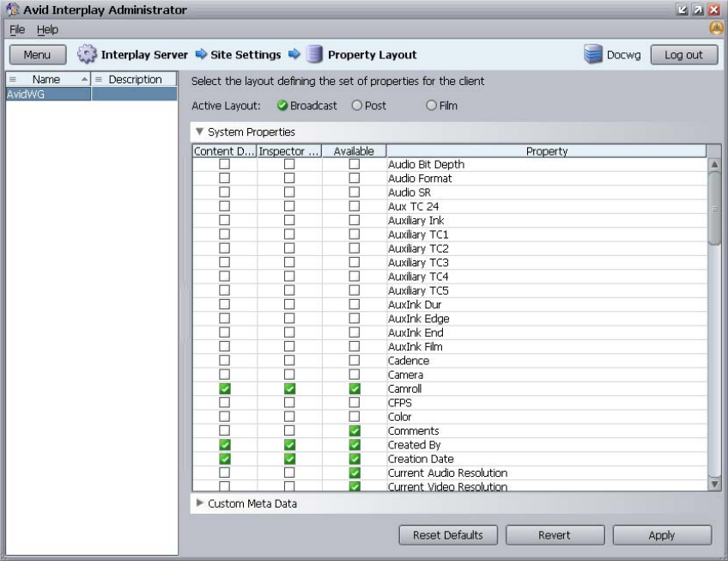This screenshot has width=728, height=561.
Task: Click the Interplay Server gear icon
Action: [x=87, y=54]
